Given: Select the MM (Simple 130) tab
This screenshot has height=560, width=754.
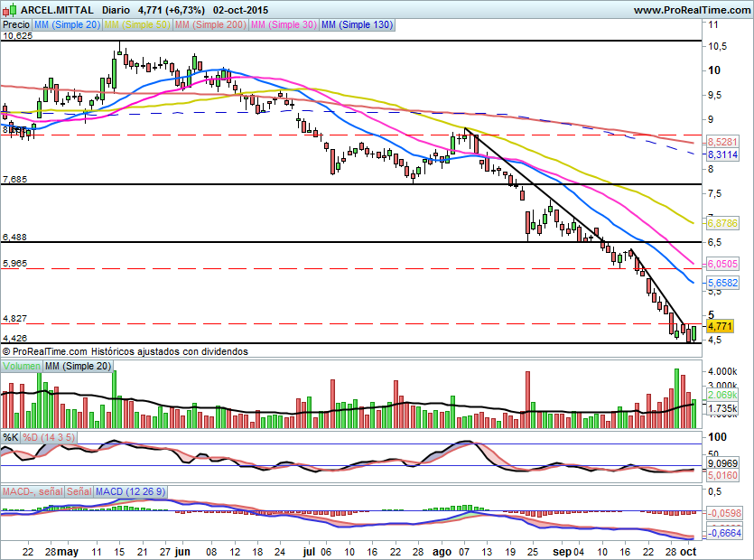Looking at the screenshot, I should pyautogui.click(x=357, y=24).
